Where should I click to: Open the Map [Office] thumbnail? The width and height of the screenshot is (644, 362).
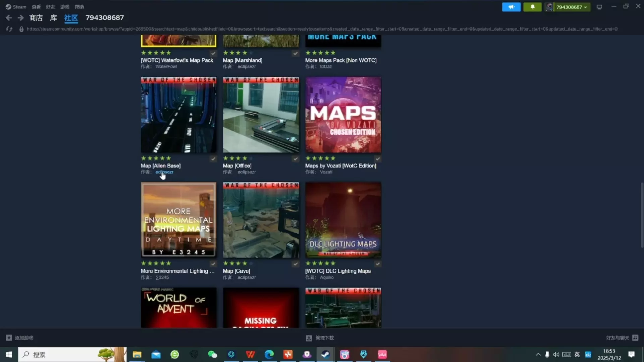[261, 115]
